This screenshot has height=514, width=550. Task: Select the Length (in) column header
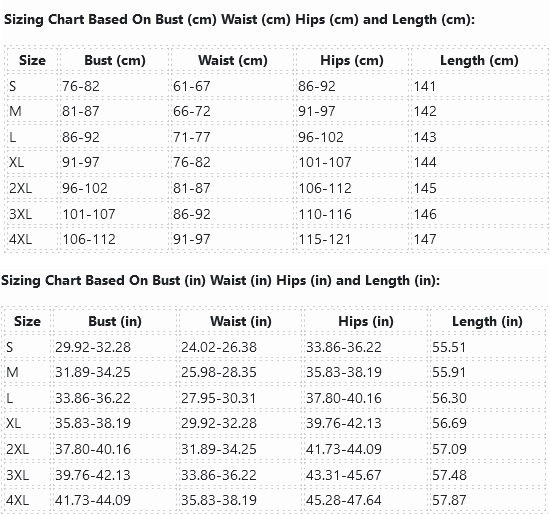tap(487, 321)
